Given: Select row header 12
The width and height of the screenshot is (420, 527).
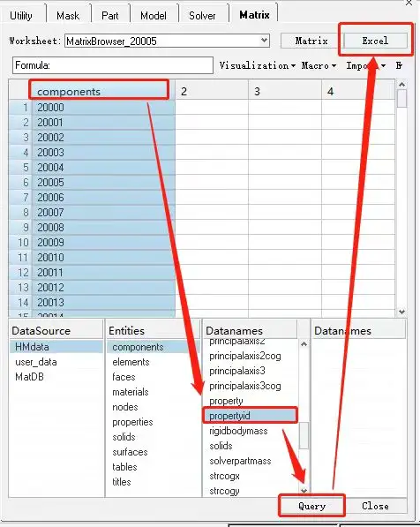Looking at the screenshot, I should pyautogui.click(x=20, y=273).
